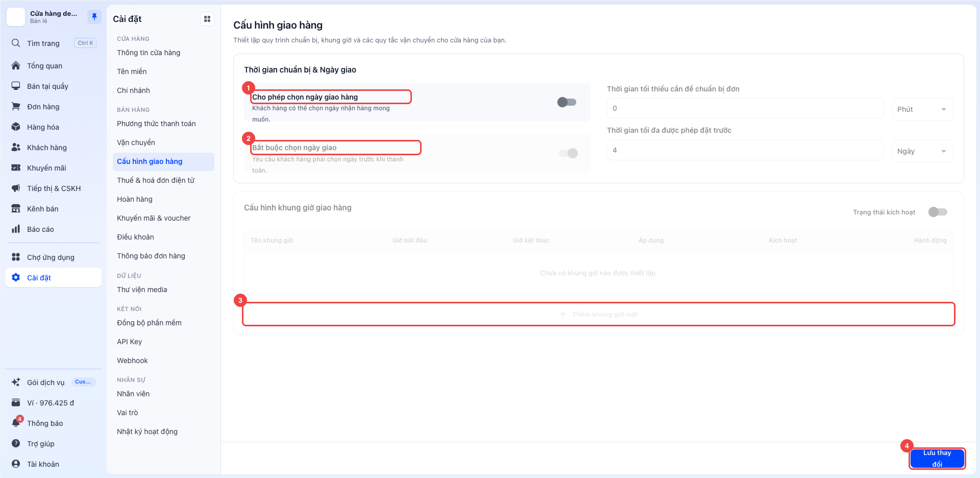The height and width of the screenshot is (478, 980).
Task: Go to Vận chuyển settings menu
Action: click(136, 142)
